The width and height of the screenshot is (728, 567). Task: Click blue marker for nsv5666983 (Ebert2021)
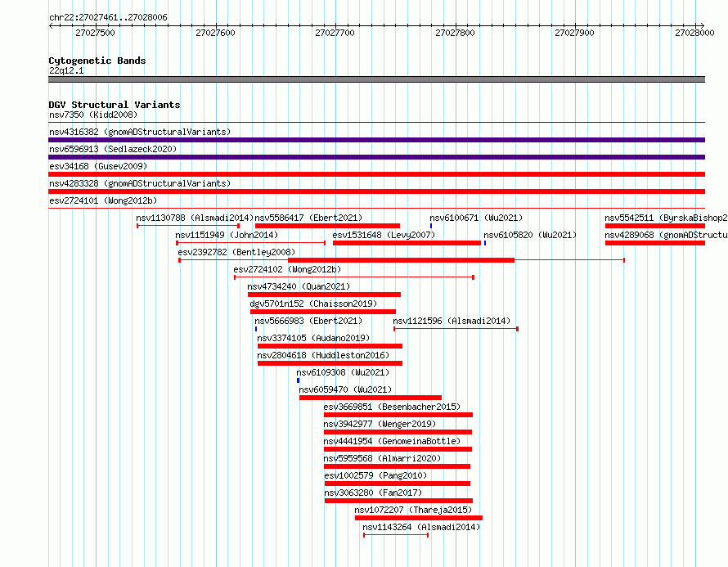click(256, 329)
